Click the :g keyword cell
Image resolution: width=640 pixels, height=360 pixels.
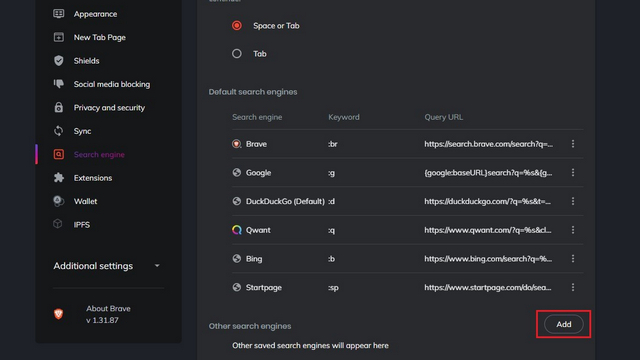tap(331, 173)
